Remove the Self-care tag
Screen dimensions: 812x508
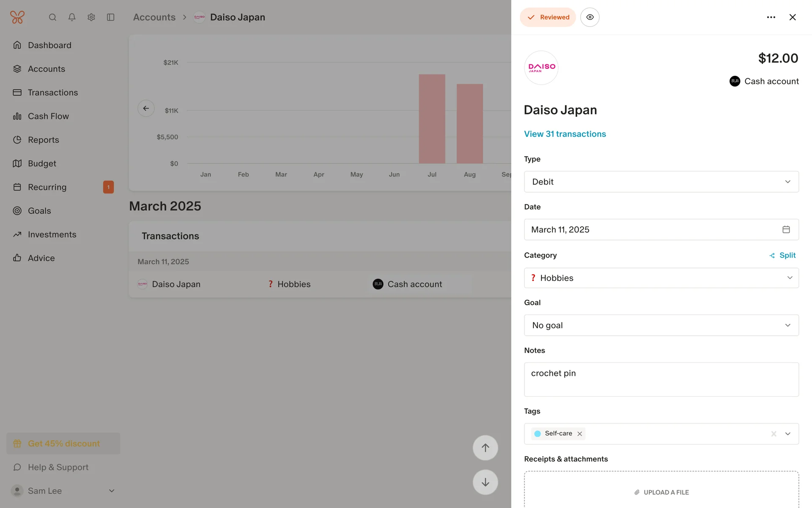tap(580, 434)
